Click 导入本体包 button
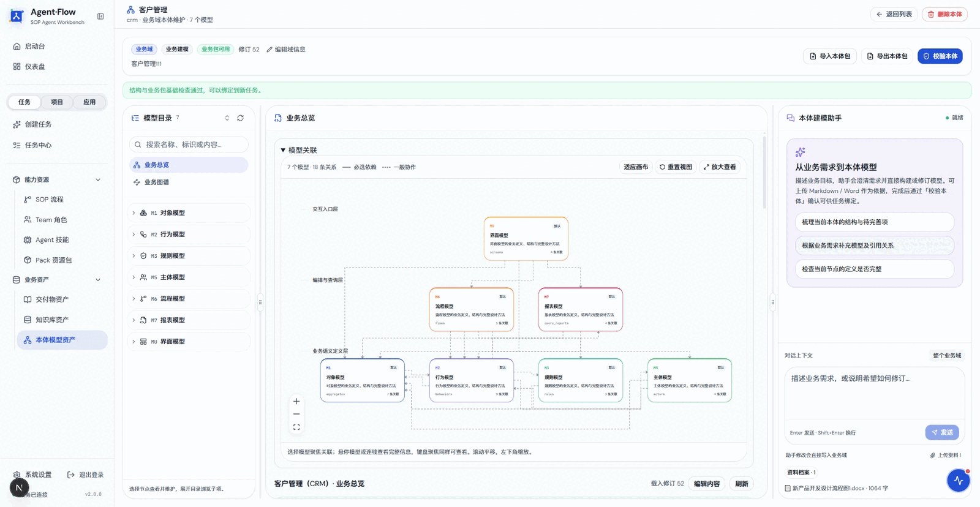980x507 pixels. click(830, 56)
